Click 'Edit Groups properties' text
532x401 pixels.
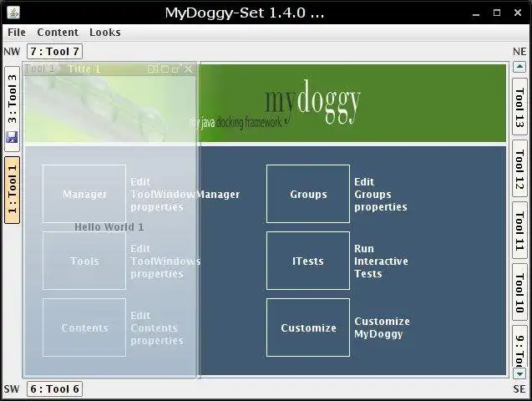point(380,194)
